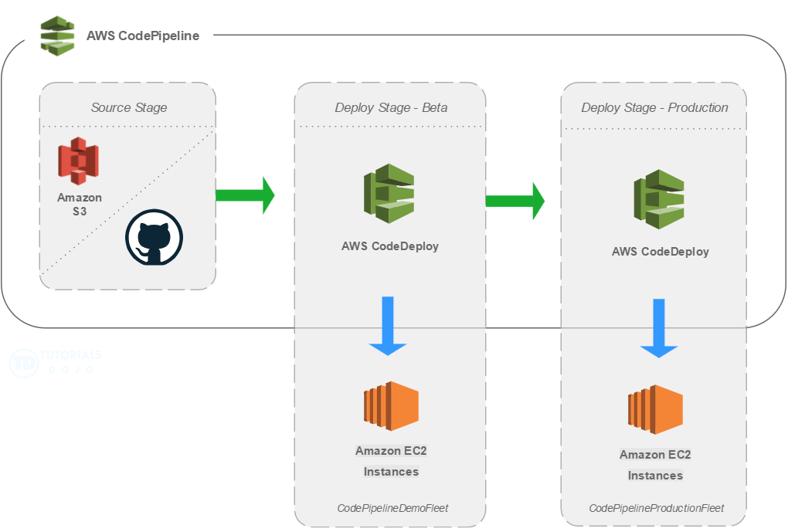Select the Source Stage heading
The image size is (788, 532).
[129, 107]
